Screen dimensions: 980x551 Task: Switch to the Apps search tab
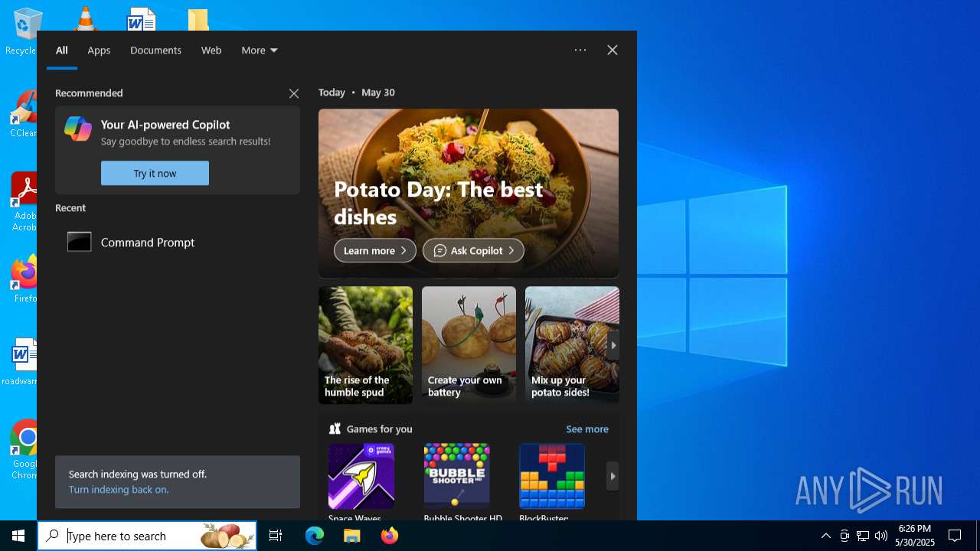point(99,50)
